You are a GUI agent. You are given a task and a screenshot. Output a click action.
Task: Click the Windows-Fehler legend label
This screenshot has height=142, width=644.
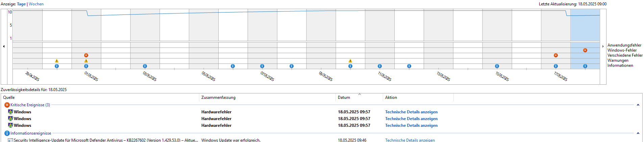[x=622, y=50]
